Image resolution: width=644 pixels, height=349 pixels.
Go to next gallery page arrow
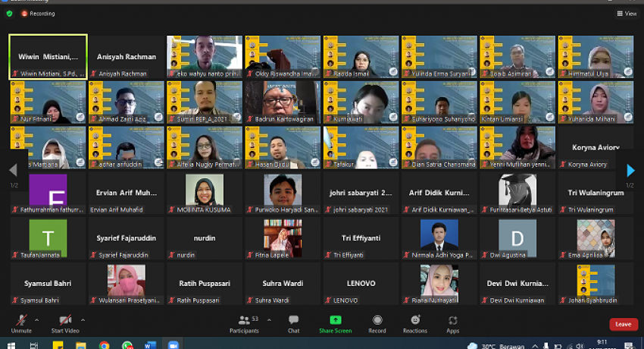tap(630, 170)
